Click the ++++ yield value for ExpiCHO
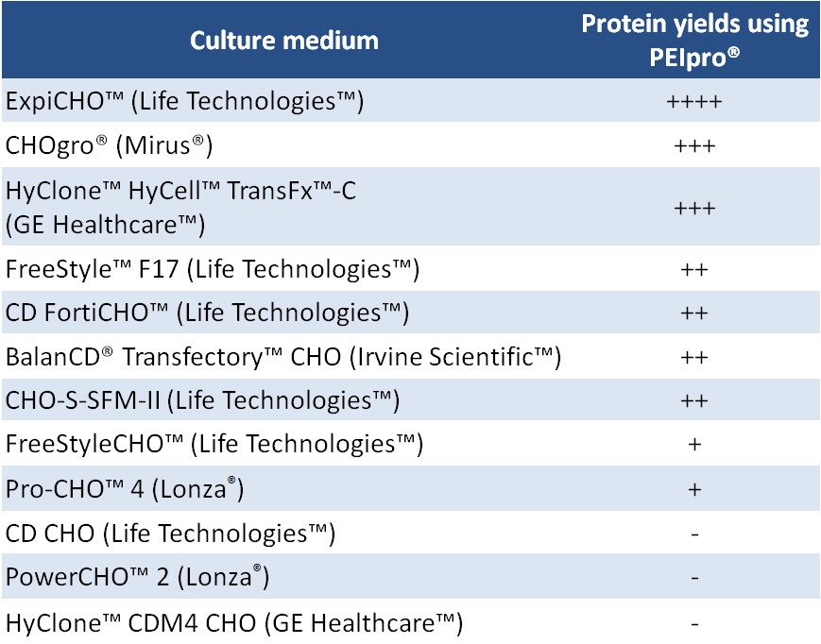Screen dimensions: 821x644 coord(694,101)
